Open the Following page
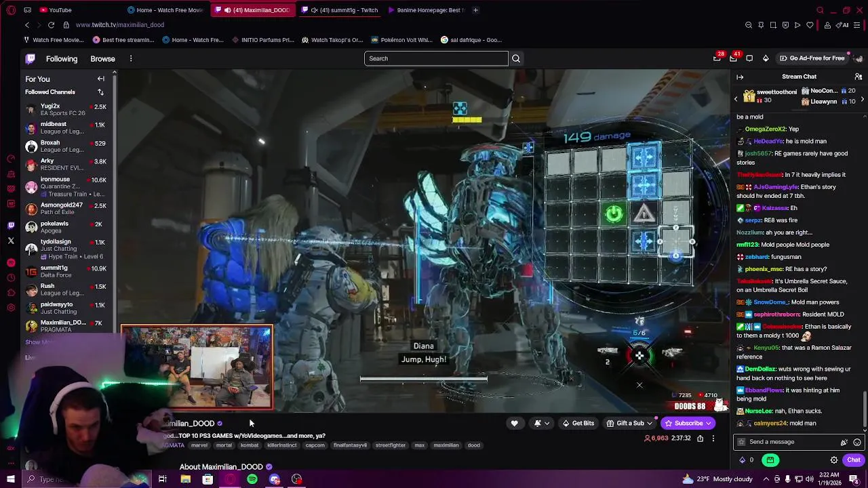Viewport: 868px width, 488px height. (x=62, y=59)
